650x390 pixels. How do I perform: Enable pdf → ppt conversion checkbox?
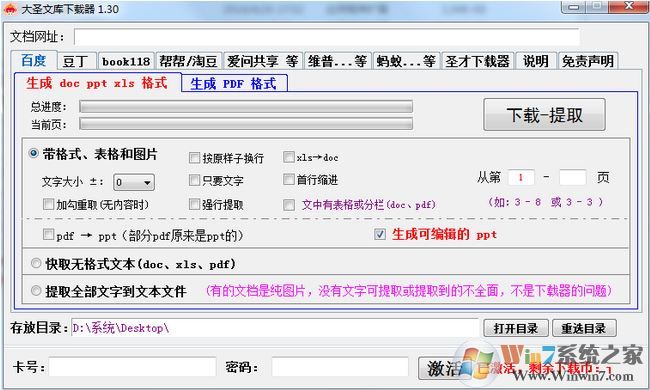coord(49,235)
